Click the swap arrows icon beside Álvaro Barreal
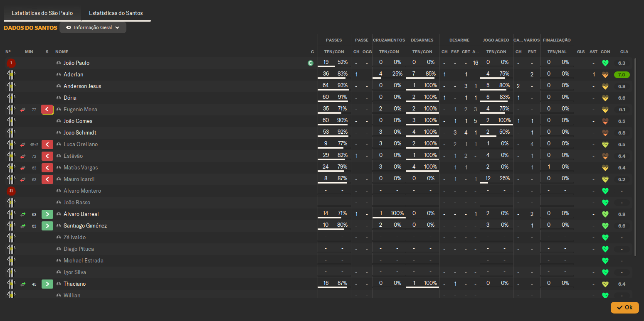 [x=23, y=214]
